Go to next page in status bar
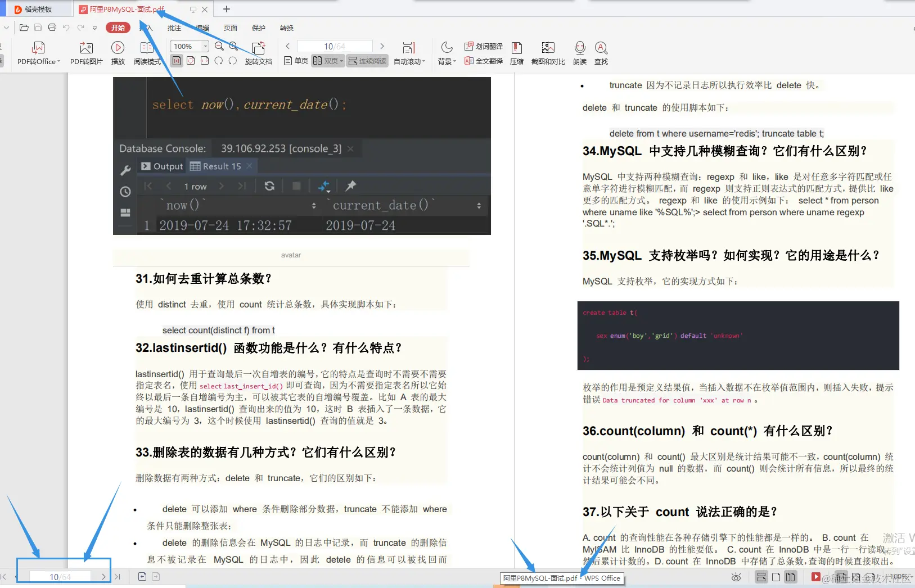The image size is (915, 588). coord(103,577)
